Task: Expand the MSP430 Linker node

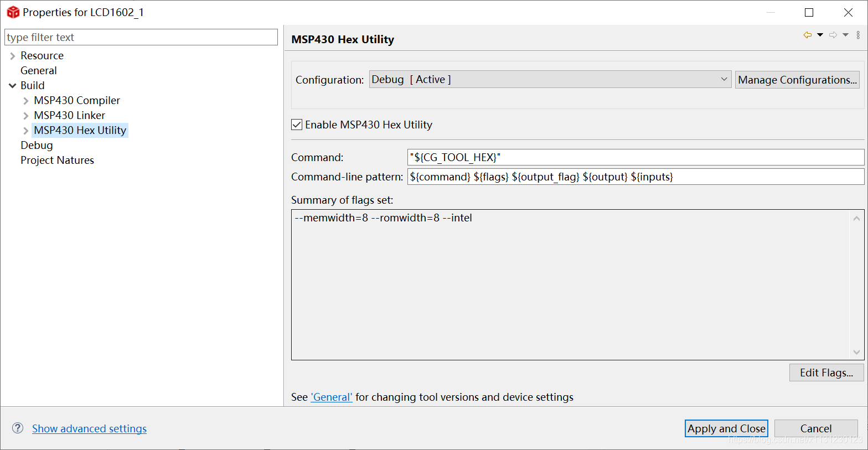Action: 25,116
